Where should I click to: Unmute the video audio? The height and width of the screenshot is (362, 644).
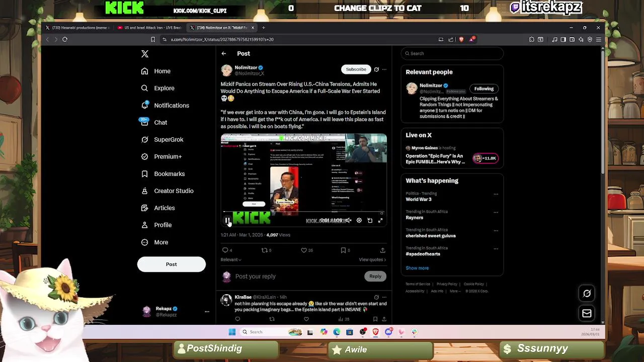coord(348,220)
